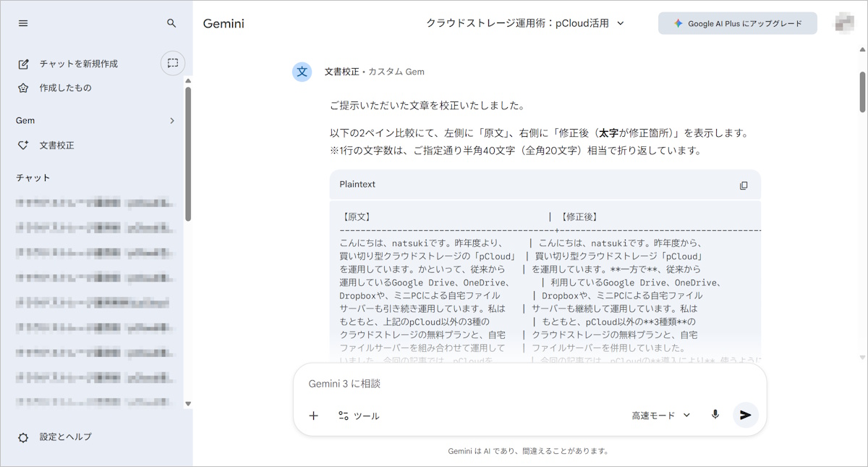Click the sidebar chat list scrollbar
868x467 pixels.
pos(188,153)
